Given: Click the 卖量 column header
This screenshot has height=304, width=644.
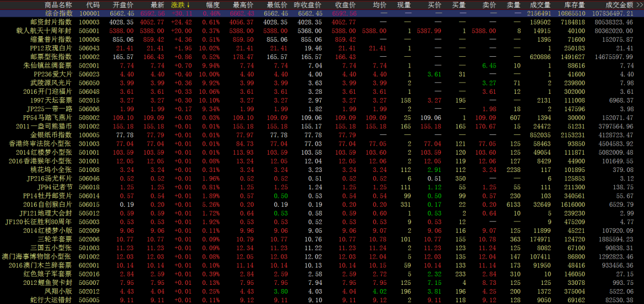Looking at the screenshot, I should pyautogui.click(x=513, y=5).
